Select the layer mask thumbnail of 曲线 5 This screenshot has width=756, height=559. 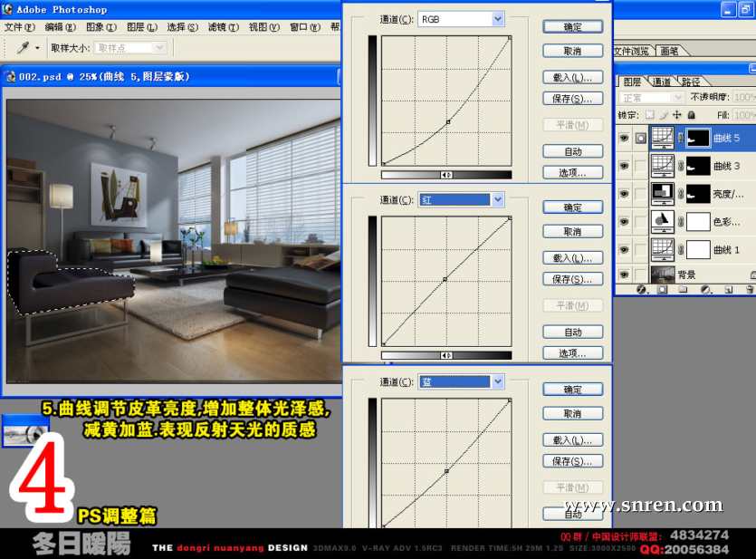[698, 138]
